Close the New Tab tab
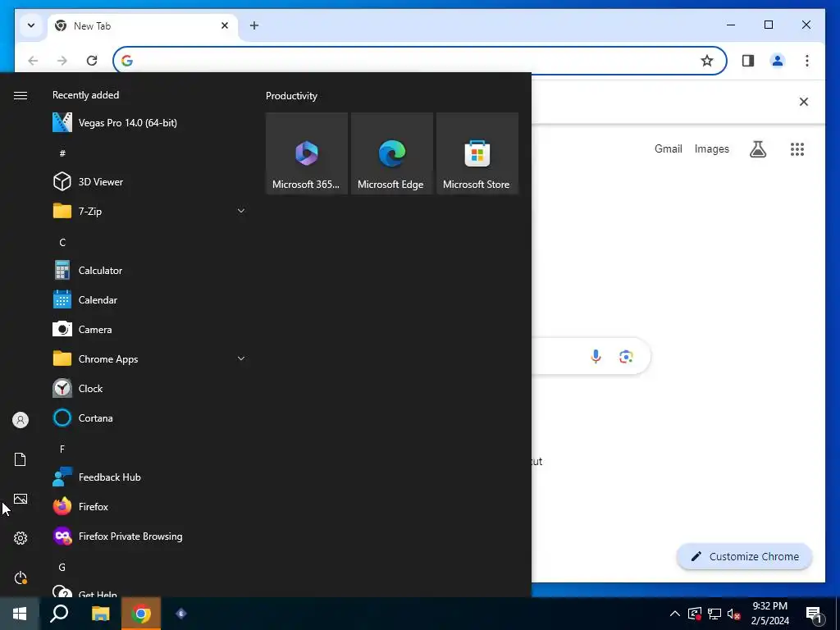 click(x=225, y=25)
